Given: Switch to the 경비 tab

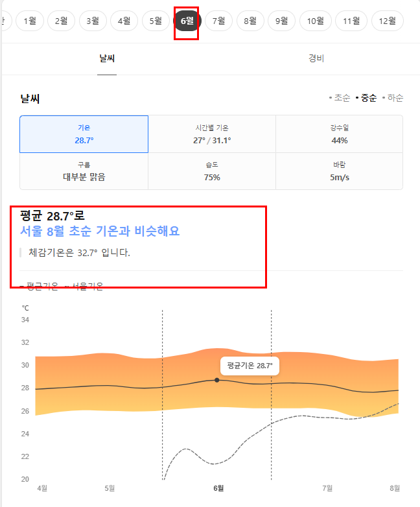Looking at the screenshot, I should click(316, 58).
